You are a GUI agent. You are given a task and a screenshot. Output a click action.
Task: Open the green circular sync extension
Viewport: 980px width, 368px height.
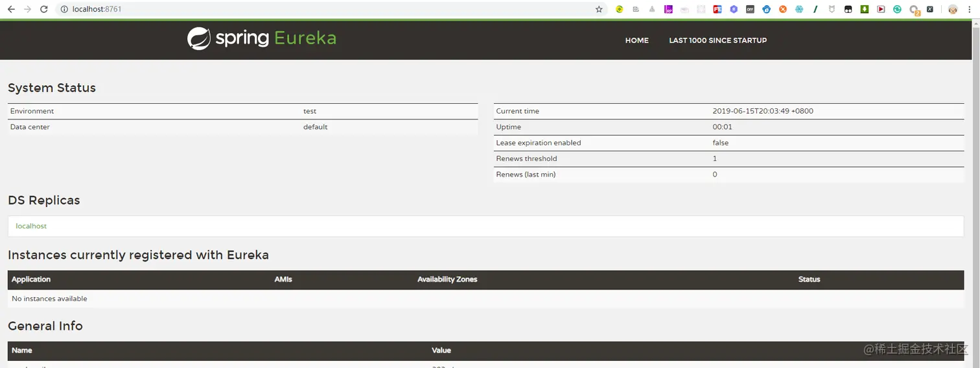click(x=897, y=9)
